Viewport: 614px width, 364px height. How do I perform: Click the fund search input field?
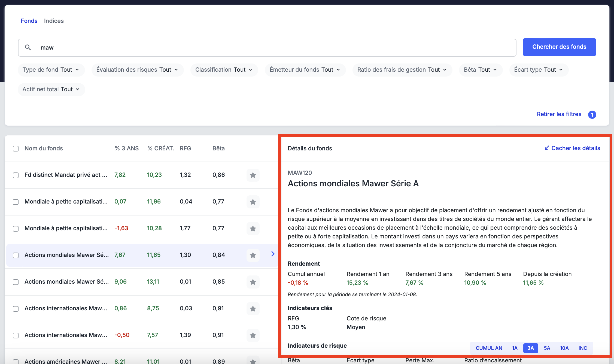point(267,48)
